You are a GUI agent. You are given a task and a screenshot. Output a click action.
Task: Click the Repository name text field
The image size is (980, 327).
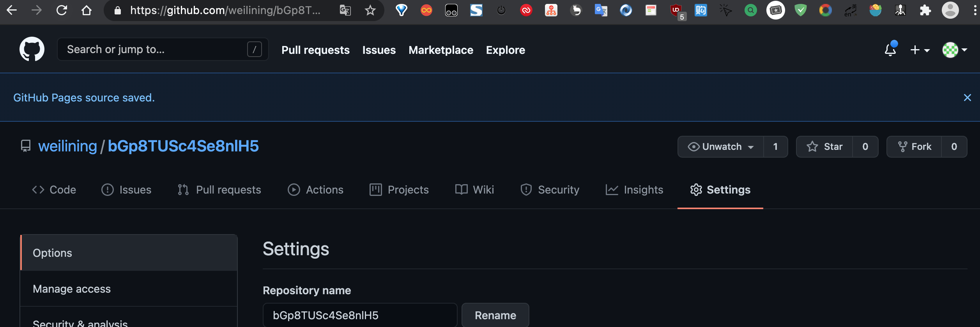coord(360,315)
